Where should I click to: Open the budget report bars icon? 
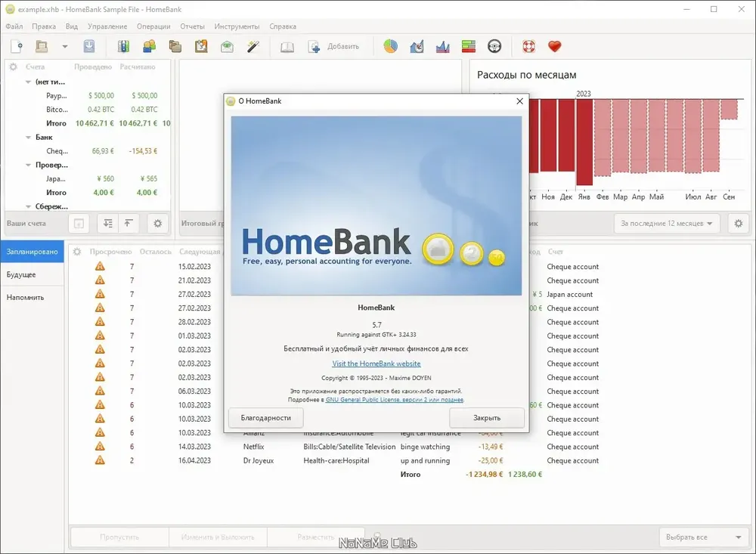click(469, 46)
